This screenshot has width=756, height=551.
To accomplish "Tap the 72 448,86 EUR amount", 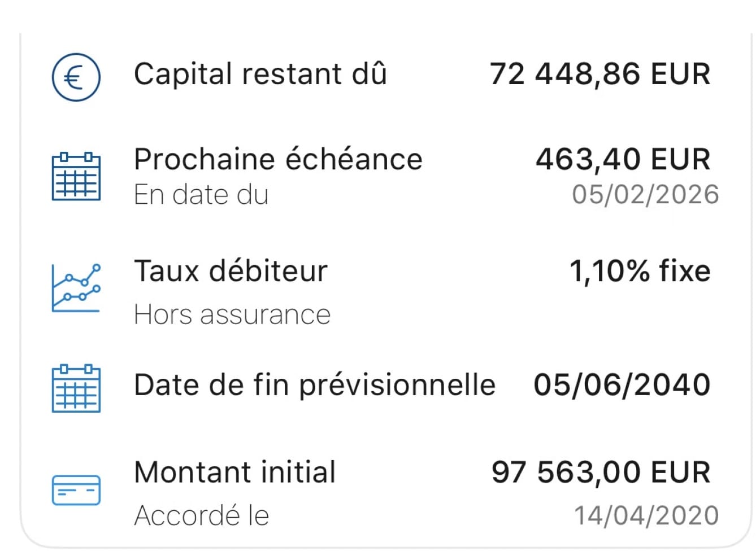I will click(600, 74).
